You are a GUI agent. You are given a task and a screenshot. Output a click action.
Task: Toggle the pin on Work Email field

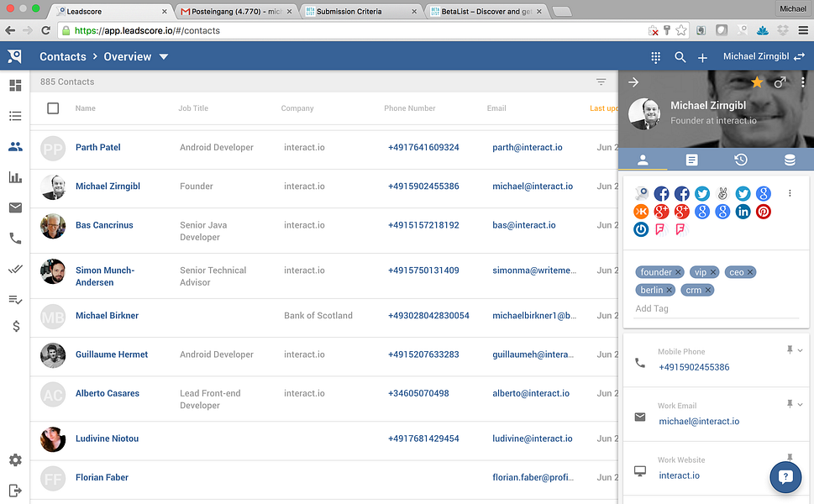(790, 404)
